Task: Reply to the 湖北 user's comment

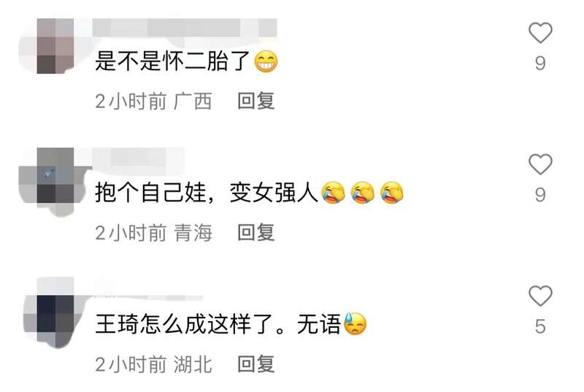Action: click(256, 364)
